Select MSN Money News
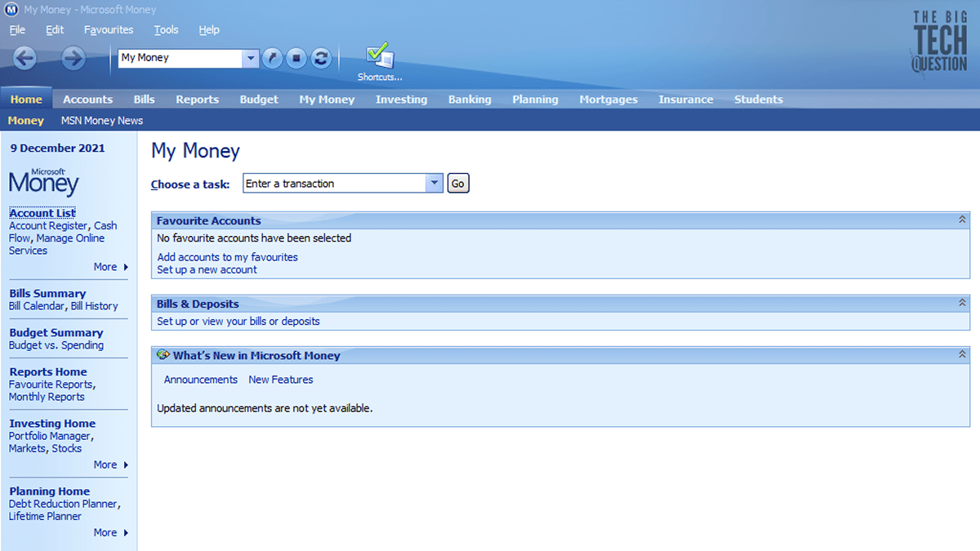This screenshot has width=980, height=551. (101, 120)
